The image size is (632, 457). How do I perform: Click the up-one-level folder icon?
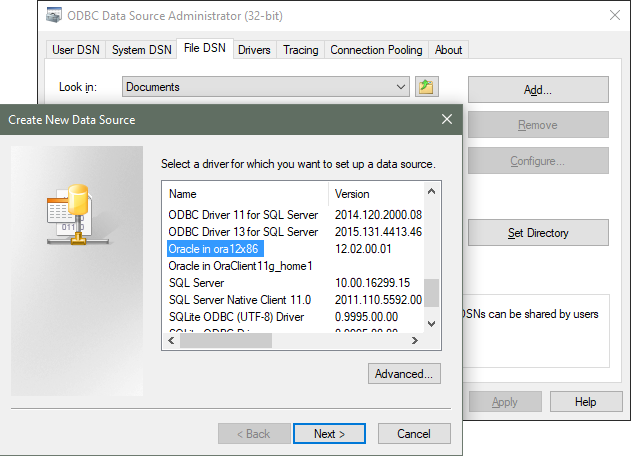427,87
